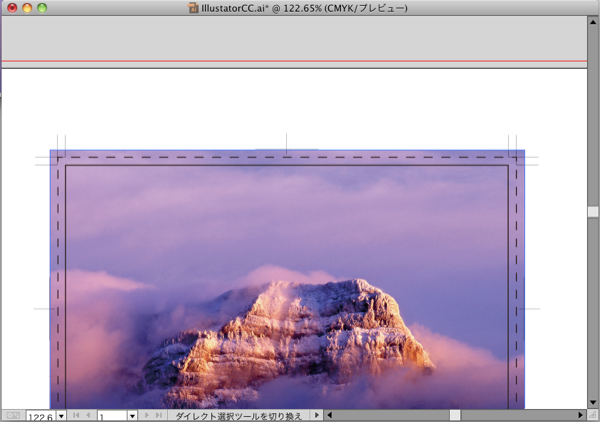Open the artboard number dropdown
Image resolution: width=600 pixels, height=422 pixels.
[132, 415]
